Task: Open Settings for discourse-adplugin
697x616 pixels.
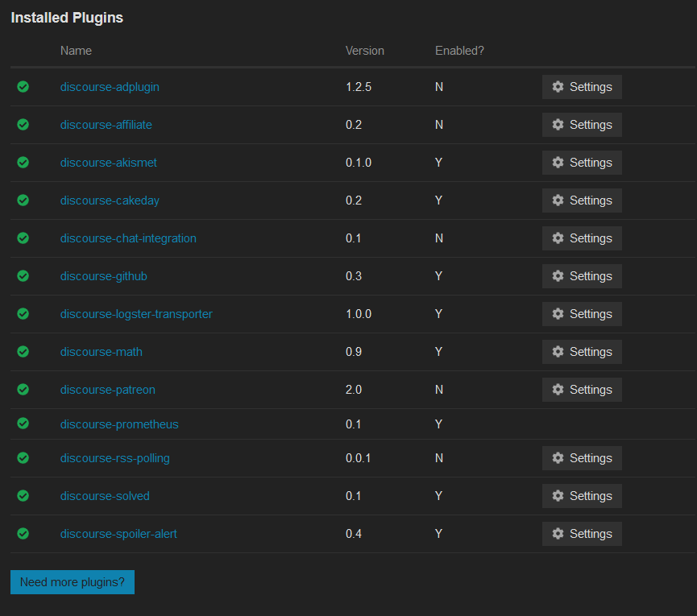Action: coord(582,87)
